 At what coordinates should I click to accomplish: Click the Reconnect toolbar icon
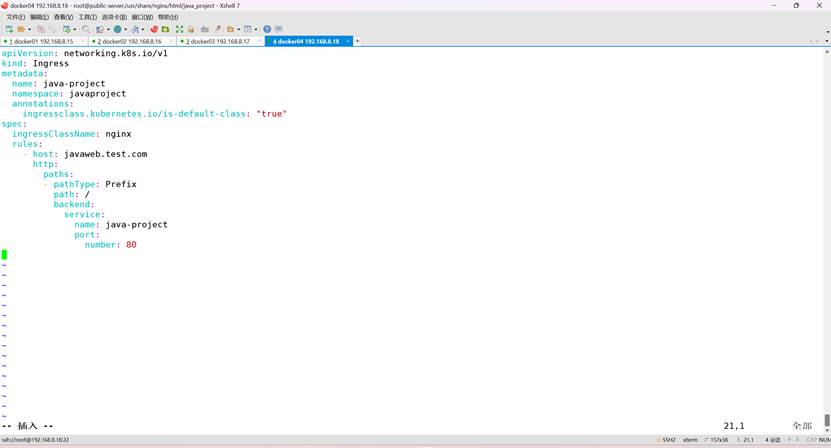52,29
